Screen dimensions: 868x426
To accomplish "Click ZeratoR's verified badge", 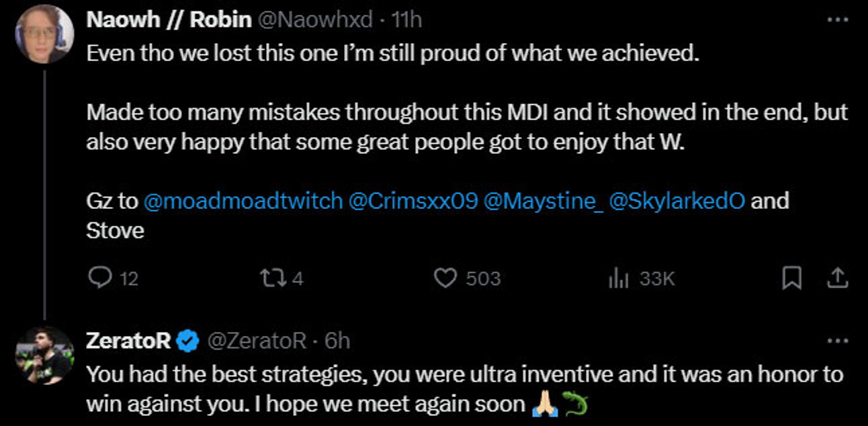I will pyautogui.click(x=187, y=341).
